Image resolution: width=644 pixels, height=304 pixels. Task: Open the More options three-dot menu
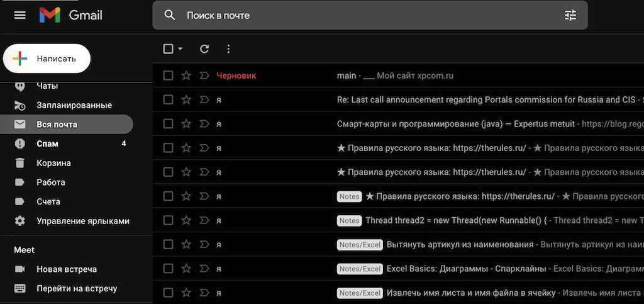coord(228,49)
